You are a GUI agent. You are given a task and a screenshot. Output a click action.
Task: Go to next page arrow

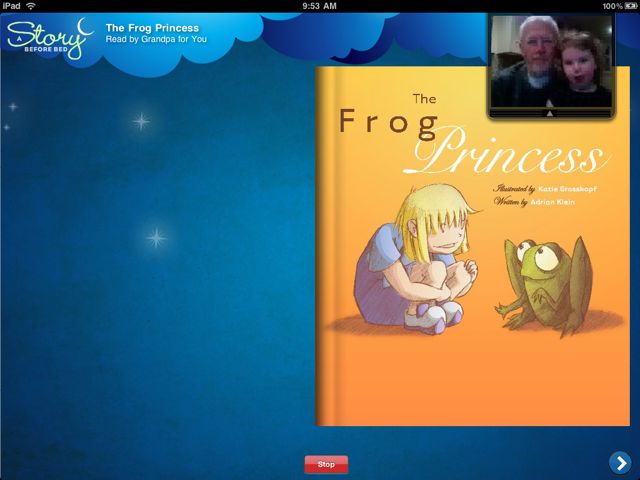620,463
